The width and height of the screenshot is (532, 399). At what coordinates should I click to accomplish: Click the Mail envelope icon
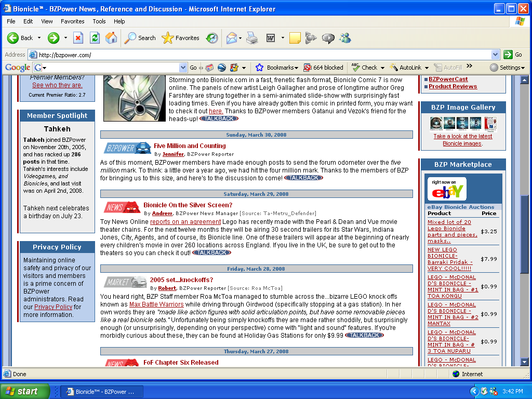coord(231,38)
